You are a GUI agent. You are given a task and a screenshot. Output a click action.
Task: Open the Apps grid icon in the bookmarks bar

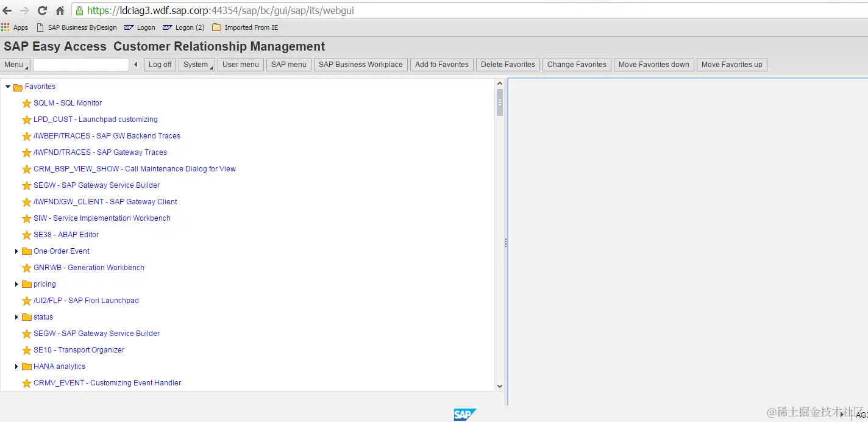5,27
